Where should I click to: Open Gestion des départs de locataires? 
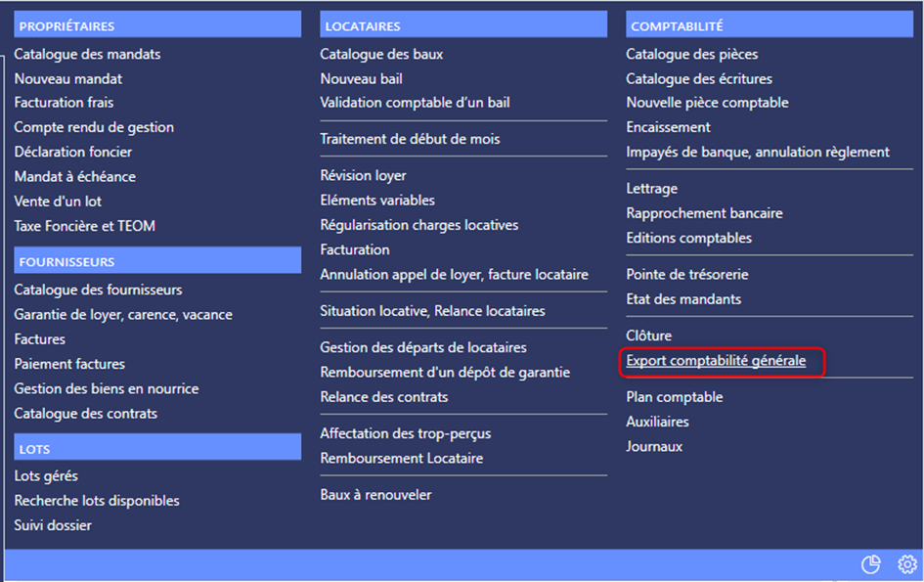point(423,347)
